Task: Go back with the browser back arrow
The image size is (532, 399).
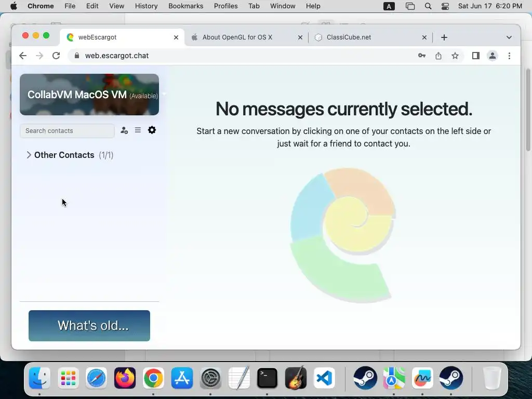Action: pyautogui.click(x=23, y=56)
